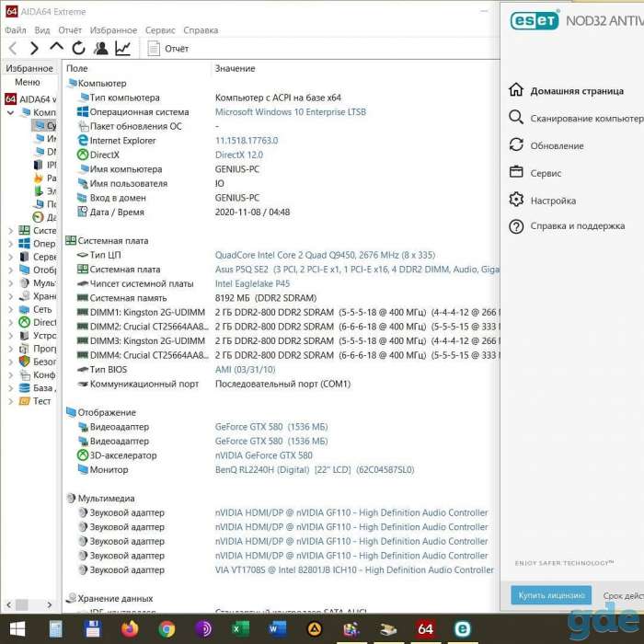Open Word from the taskbar

[278, 628]
